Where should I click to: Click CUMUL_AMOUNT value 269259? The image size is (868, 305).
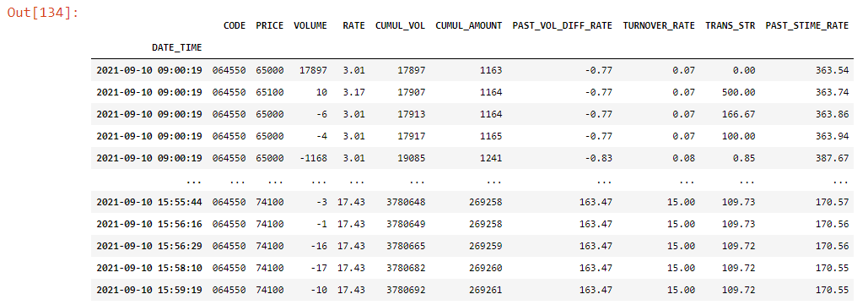[x=486, y=246]
